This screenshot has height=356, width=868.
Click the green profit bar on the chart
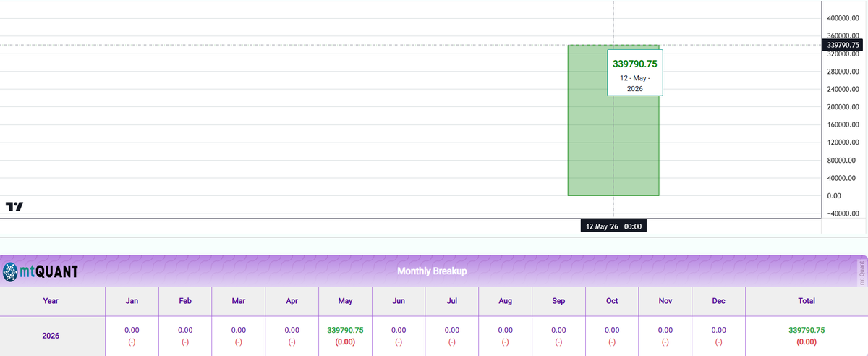point(613,120)
